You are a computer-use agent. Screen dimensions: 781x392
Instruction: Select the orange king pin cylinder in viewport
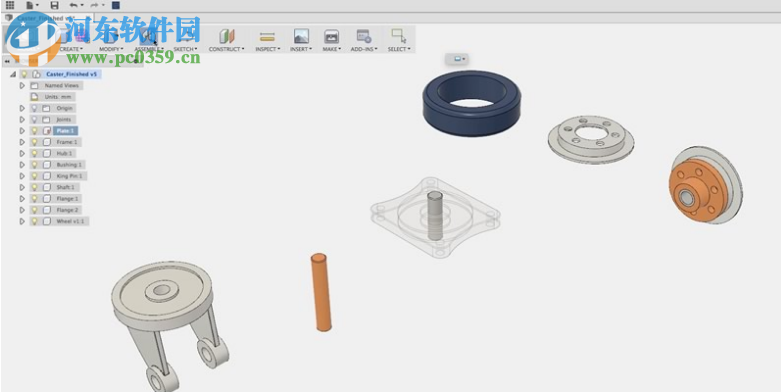click(321, 292)
